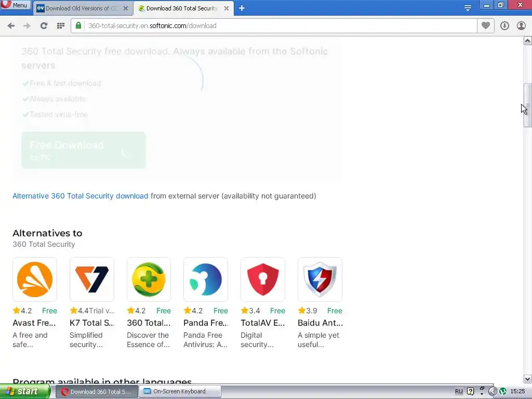Go forward to next page
The image size is (532, 399).
pos(27,26)
